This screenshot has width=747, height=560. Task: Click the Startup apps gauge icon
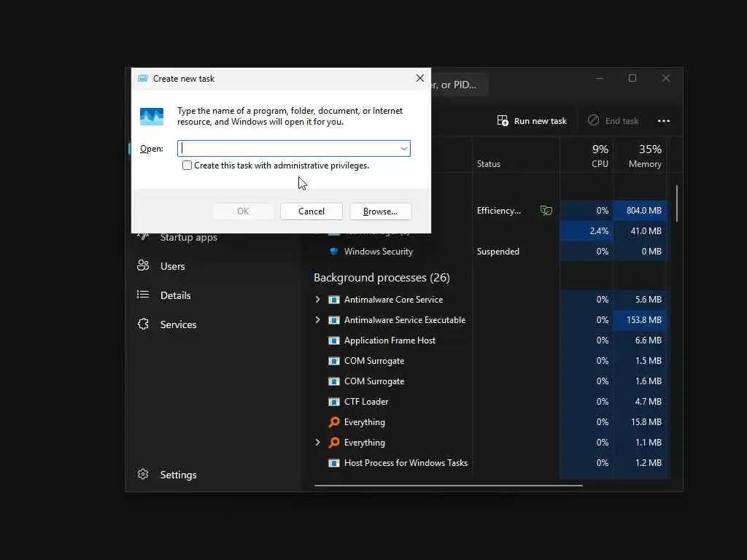point(143,236)
